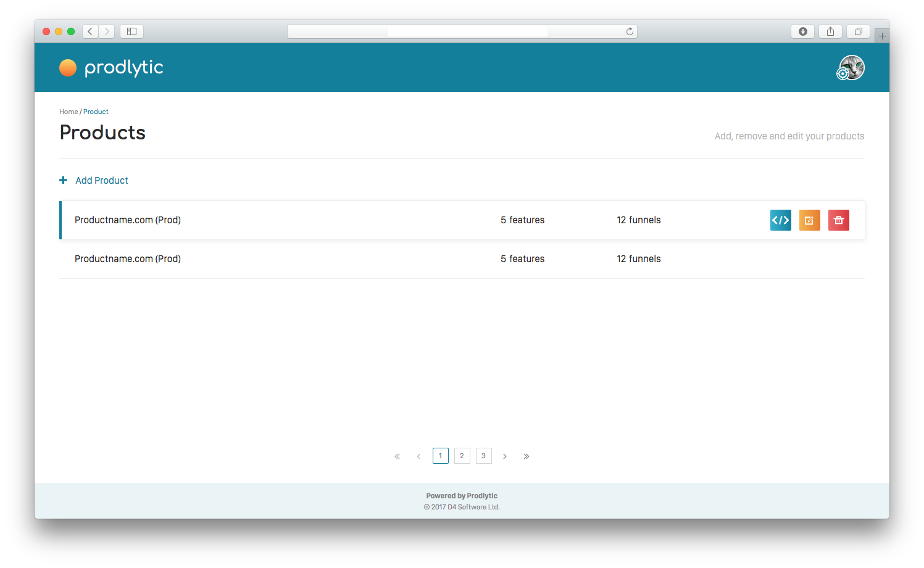924x568 pixels.
Task: Select page 3 in pagination
Action: (484, 456)
